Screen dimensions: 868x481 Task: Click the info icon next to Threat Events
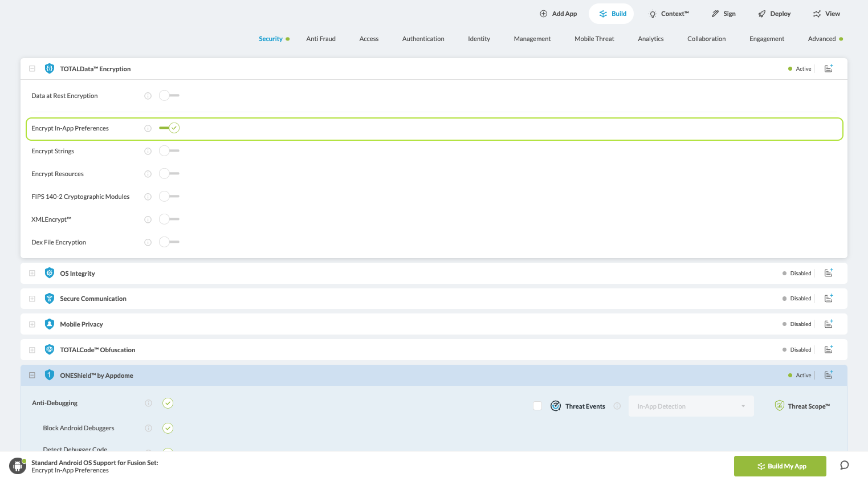pos(617,406)
